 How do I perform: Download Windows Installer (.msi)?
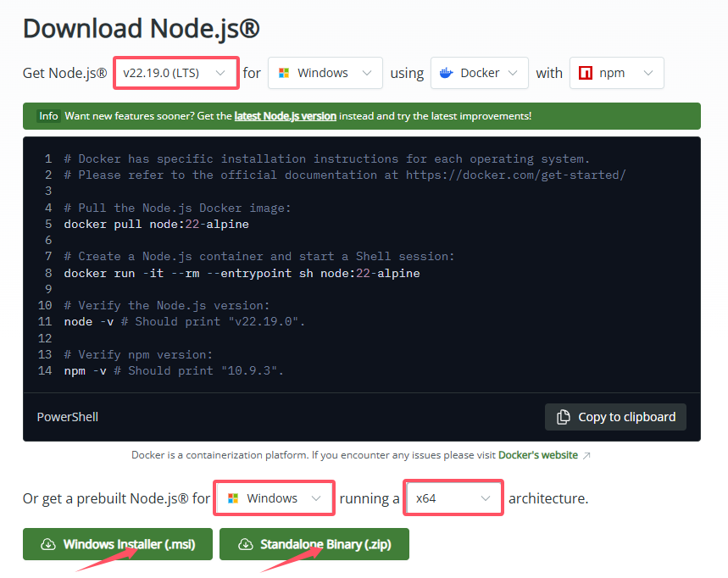point(118,544)
